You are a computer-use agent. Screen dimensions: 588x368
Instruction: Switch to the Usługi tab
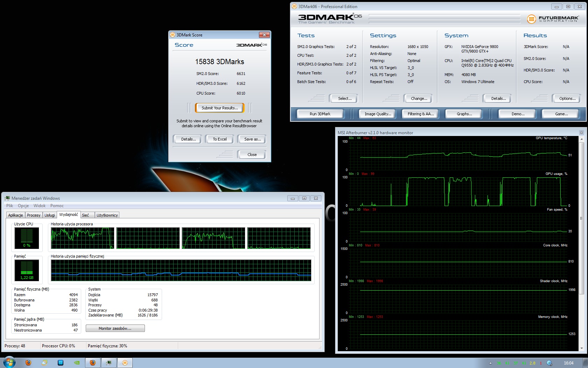click(50, 215)
